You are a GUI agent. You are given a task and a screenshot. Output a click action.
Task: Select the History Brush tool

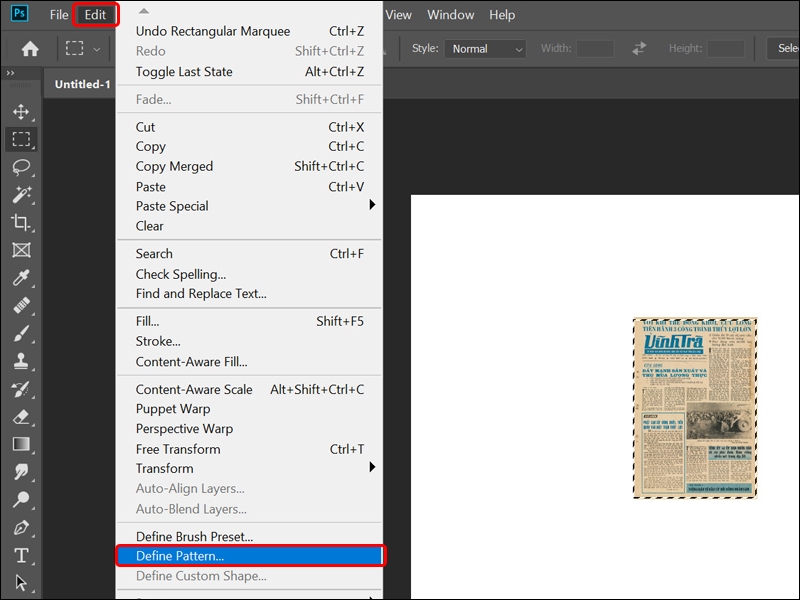tap(21, 389)
